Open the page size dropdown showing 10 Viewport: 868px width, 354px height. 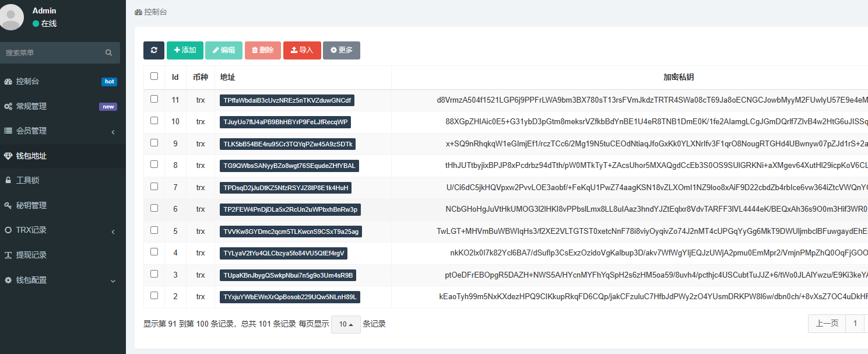pos(346,324)
